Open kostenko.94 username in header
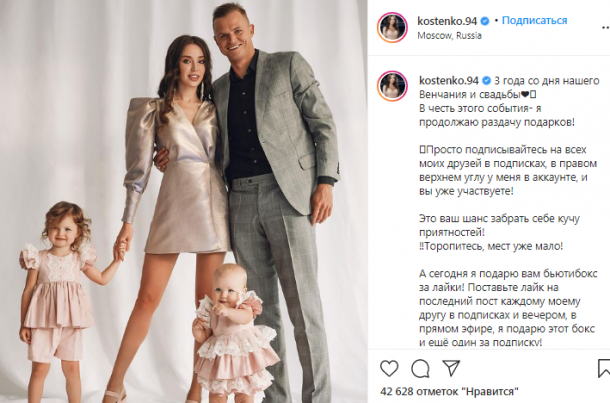Image resolution: width=610 pixels, height=403 pixels. (447, 21)
